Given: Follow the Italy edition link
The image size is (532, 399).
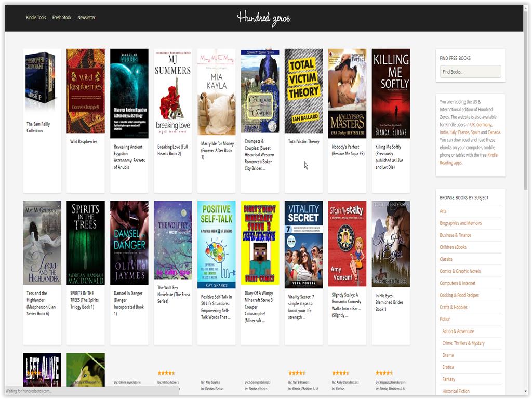Looking at the screenshot, I should click(x=453, y=132).
